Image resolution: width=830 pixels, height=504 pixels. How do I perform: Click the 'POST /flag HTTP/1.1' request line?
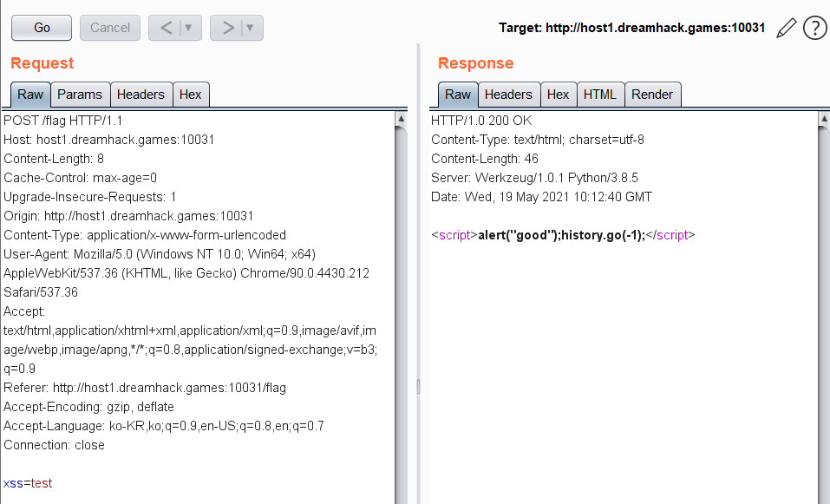(x=63, y=121)
